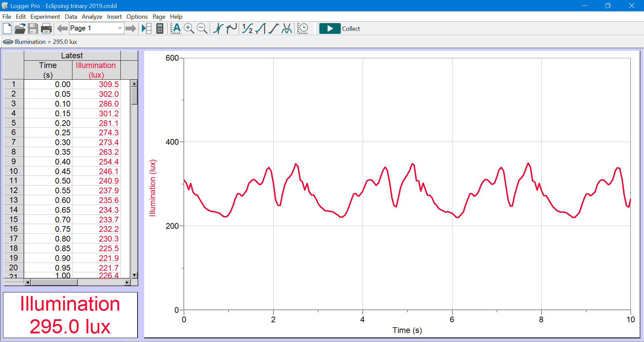Print the page using the printer icon
The width and height of the screenshot is (644, 342).
[46, 29]
